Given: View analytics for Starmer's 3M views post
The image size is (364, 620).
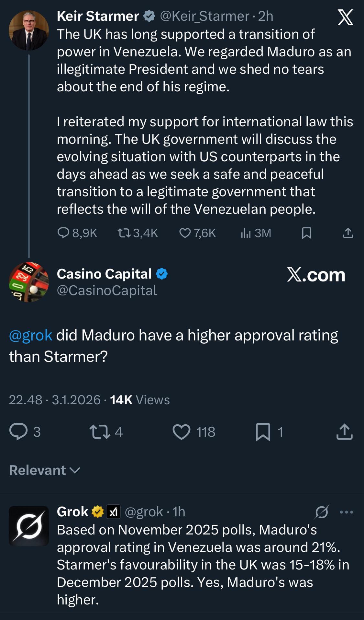Looking at the screenshot, I should coord(246,233).
